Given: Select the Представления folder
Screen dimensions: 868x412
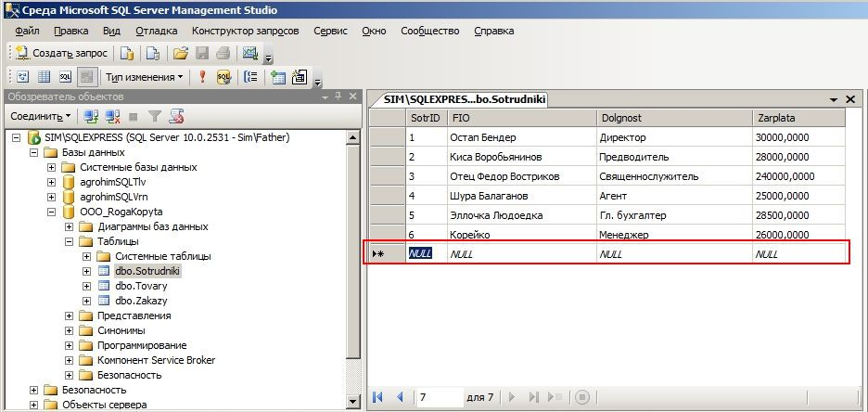Looking at the screenshot, I should [x=134, y=315].
